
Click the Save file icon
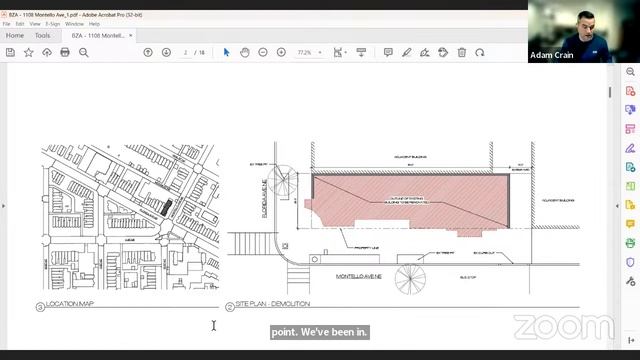pos(10,52)
